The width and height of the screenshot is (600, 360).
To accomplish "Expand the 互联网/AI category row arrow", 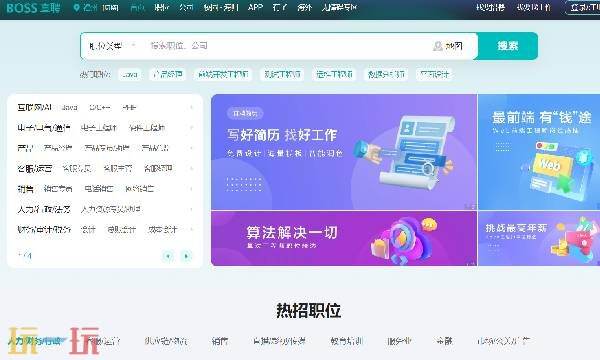I will click(191, 108).
